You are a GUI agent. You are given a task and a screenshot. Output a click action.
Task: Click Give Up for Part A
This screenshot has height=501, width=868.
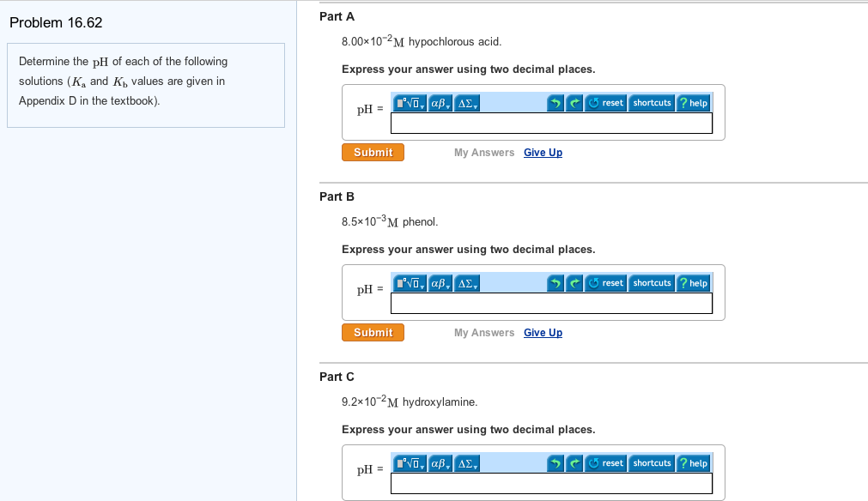coord(543,152)
